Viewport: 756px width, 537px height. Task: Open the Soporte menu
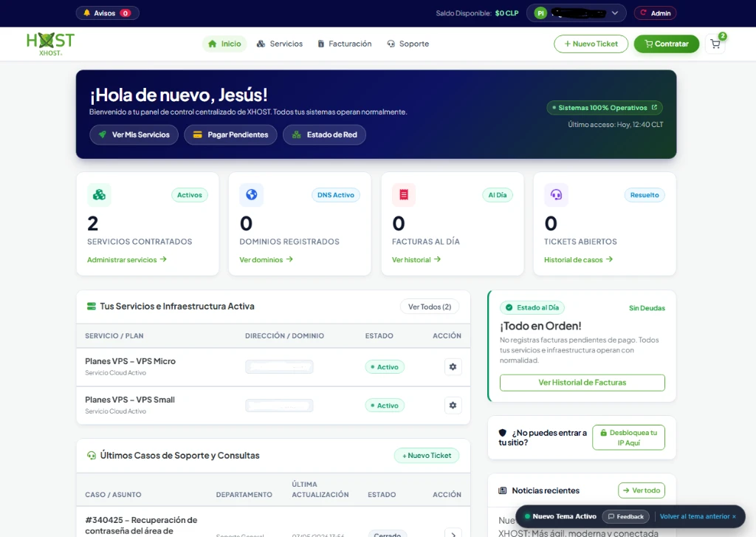pyautogui.click(x=408, y=44)
